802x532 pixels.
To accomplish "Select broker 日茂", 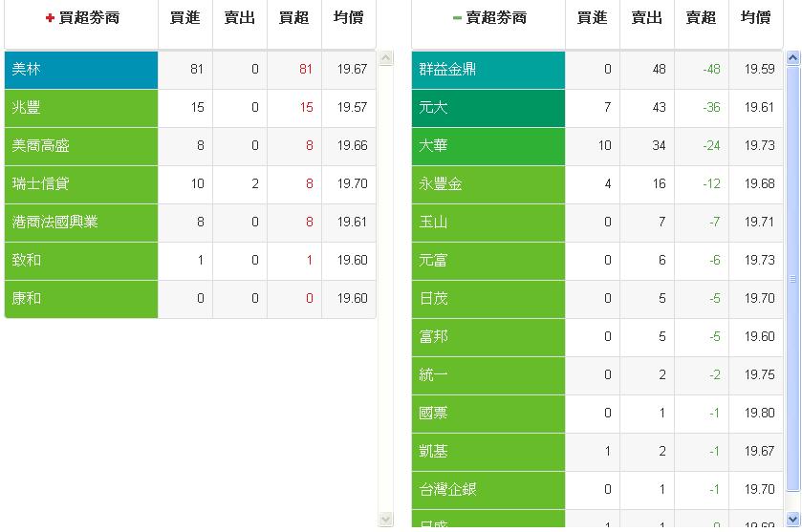I will 488,298.
